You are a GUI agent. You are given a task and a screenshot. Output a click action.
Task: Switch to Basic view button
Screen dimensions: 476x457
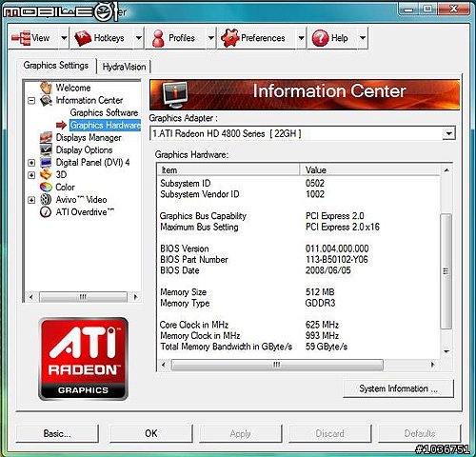[57, 433]
